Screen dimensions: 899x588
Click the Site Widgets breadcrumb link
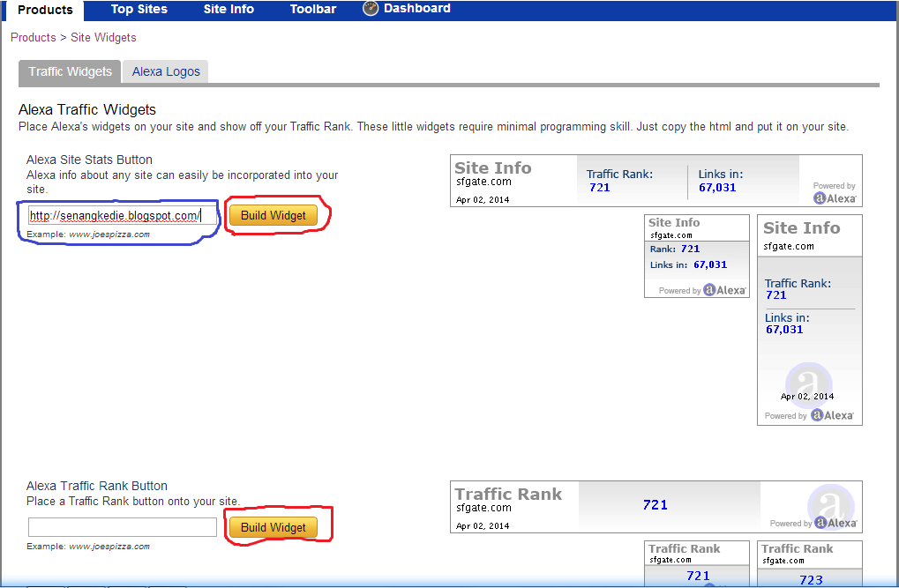103,37
